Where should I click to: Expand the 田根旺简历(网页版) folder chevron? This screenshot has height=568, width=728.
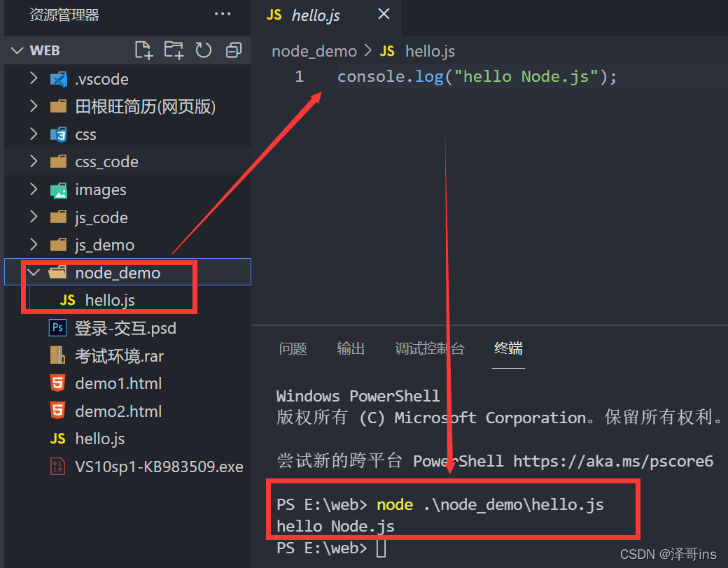34,106
